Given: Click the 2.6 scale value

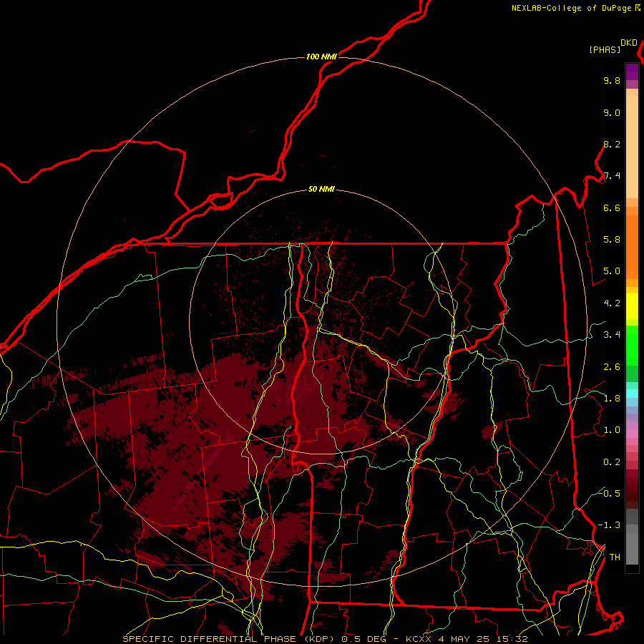Looking at the screenshot, I should [612, 367].
